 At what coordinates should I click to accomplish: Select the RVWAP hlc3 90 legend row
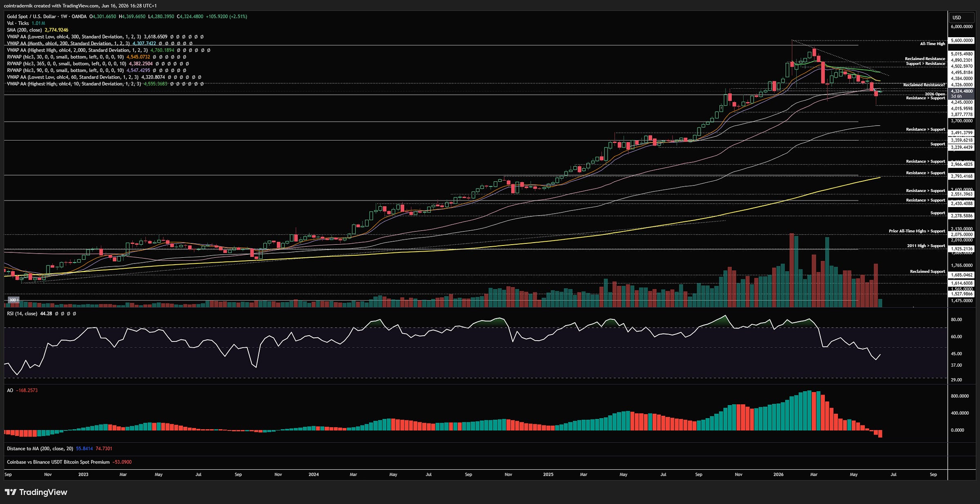tap(65, 71)
